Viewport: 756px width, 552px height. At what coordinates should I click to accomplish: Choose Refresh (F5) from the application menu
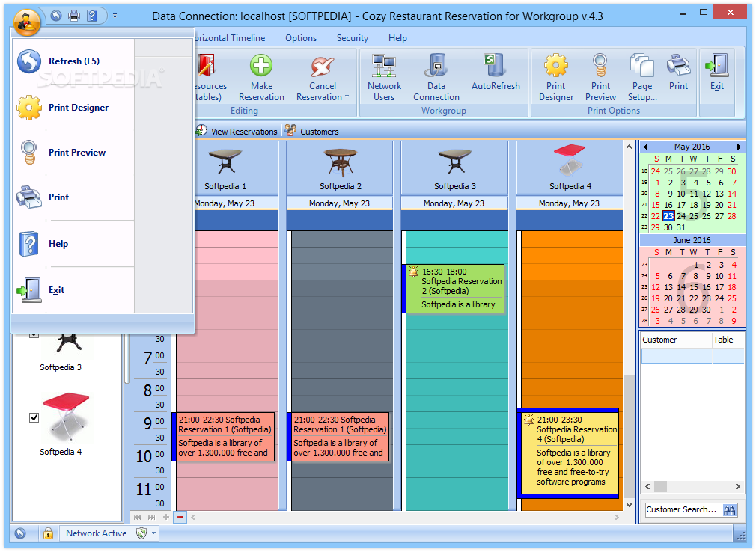[73, 61]
